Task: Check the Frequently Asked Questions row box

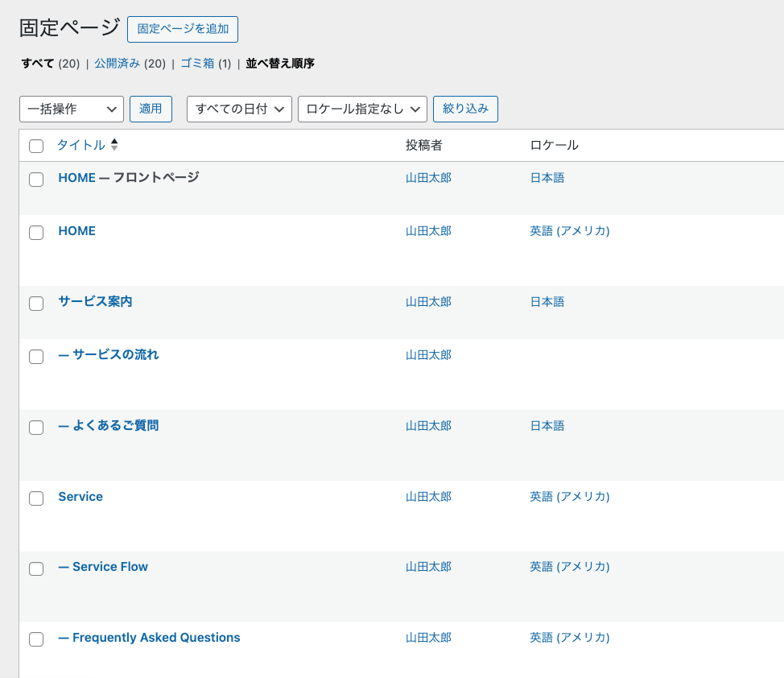Action: (36, 639)
